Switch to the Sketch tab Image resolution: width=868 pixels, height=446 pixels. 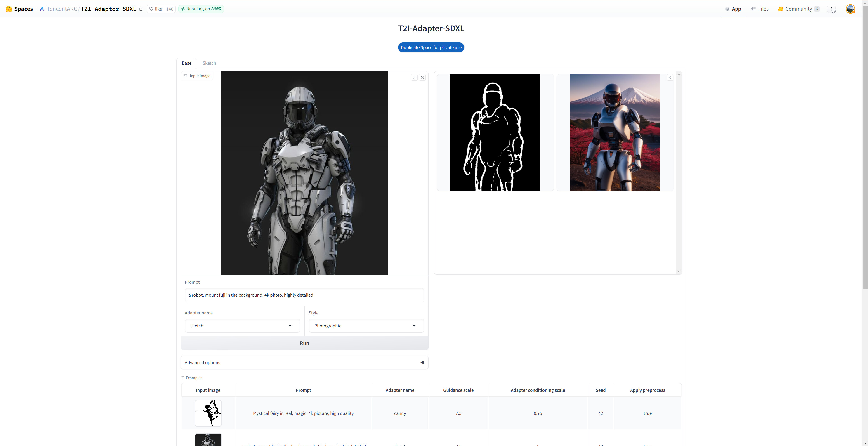pos(209,63)
